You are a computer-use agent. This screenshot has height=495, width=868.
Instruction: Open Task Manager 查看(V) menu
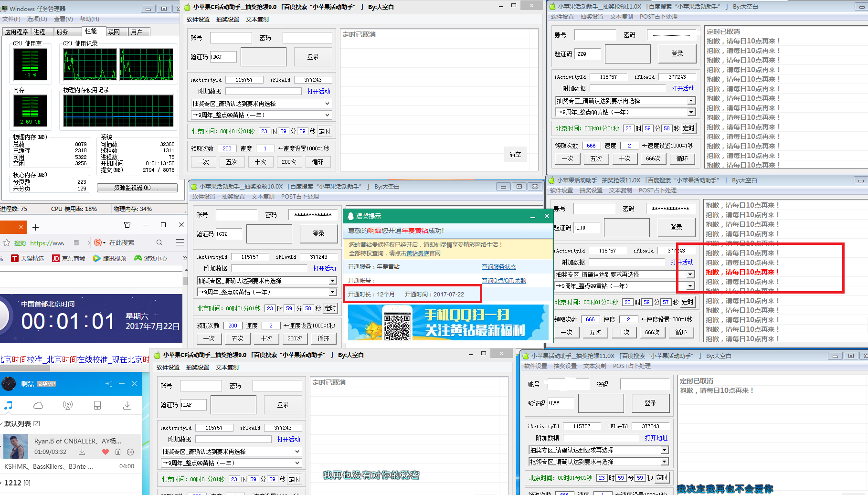[x=64, y=19]
